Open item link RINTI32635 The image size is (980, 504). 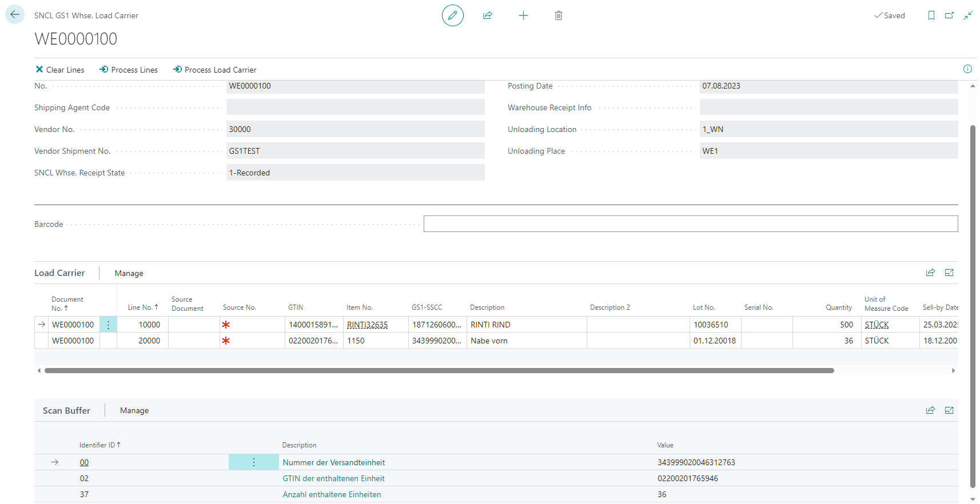coord(367,325)
